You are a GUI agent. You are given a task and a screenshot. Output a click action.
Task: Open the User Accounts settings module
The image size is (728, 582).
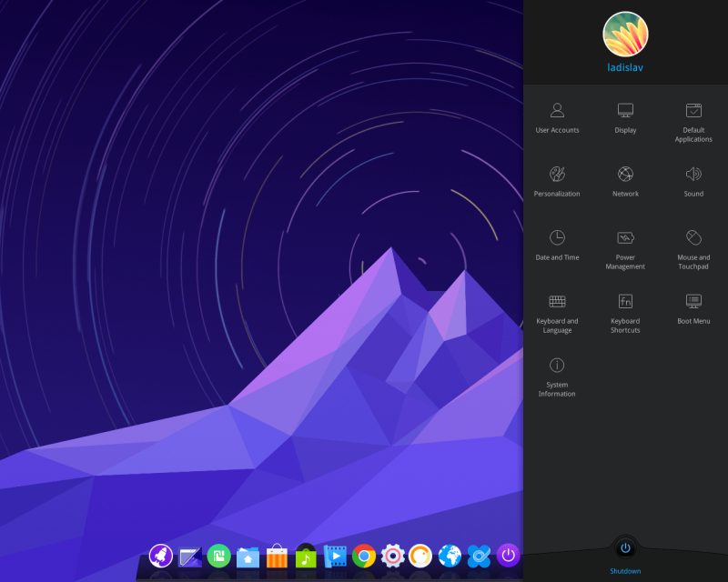pos(557,118)
